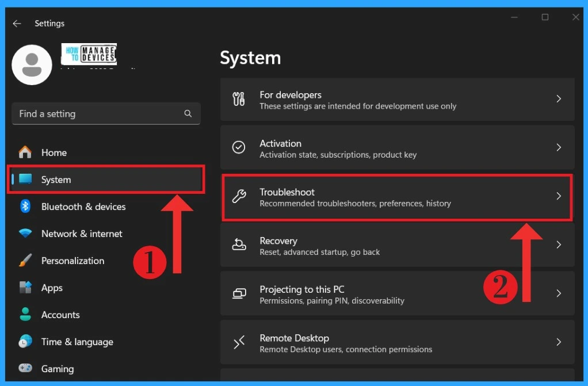
Task: Click the Bluetooth & devices icon
Action: pyautogui.click(x=25, y=207)
